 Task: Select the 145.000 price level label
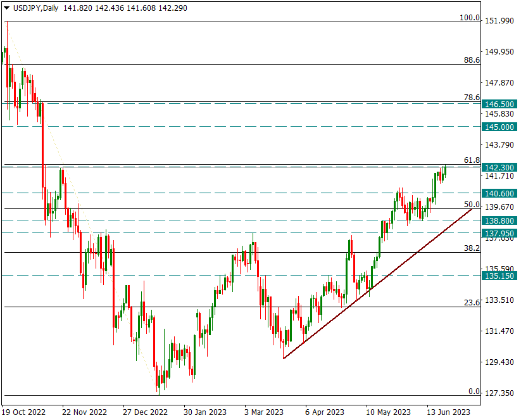[499, 127]
